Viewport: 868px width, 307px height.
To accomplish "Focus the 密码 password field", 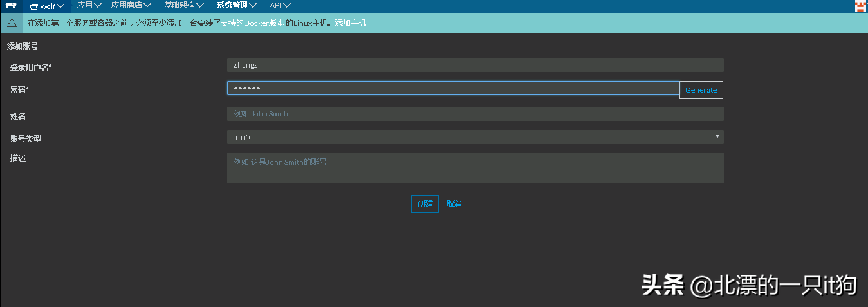I will tap(453, 88).
